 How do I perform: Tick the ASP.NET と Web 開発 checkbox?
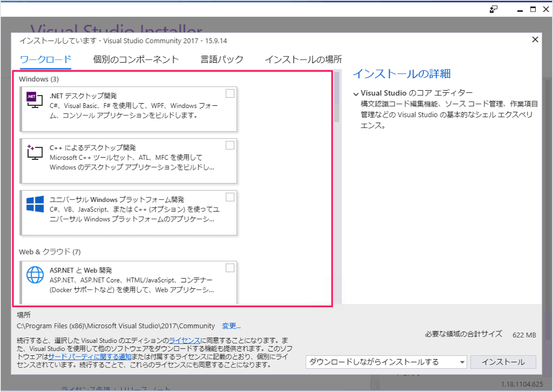[230, 268]
